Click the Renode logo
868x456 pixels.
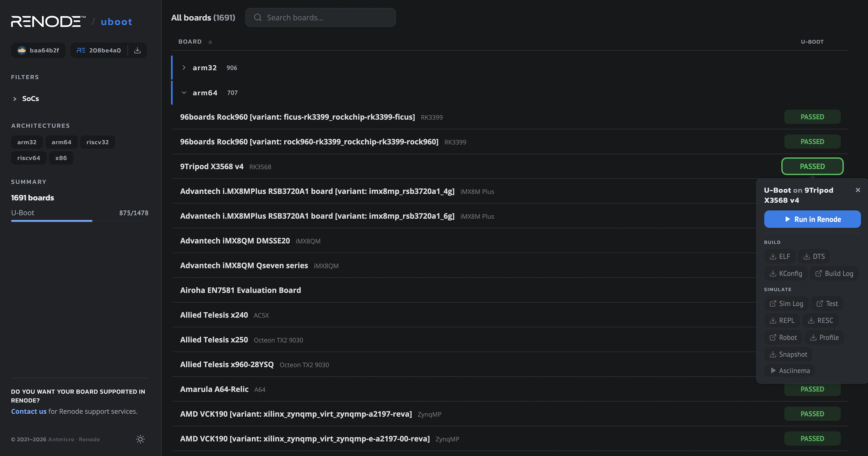pos(48,21)
